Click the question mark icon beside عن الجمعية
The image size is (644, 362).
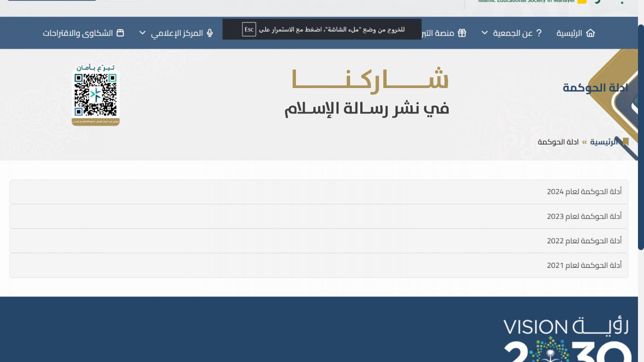pos(539,33)
